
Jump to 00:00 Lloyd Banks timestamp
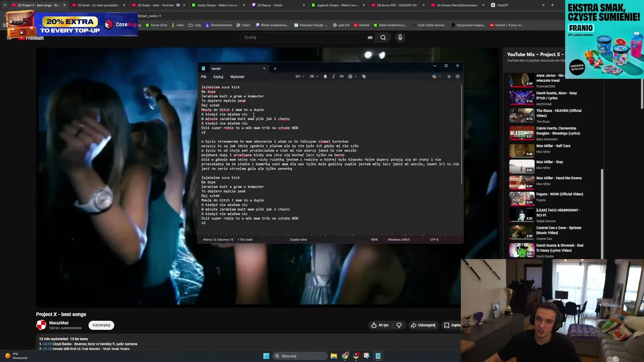point(47,344)
